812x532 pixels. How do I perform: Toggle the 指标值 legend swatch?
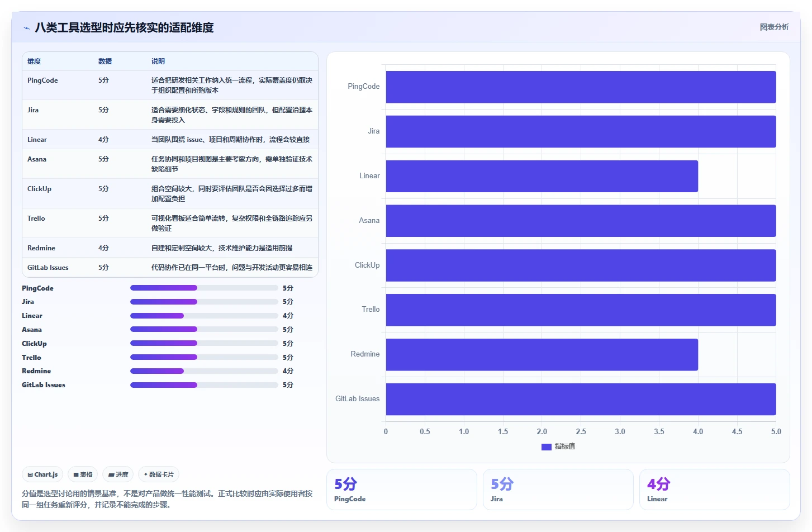click(547, 446)
